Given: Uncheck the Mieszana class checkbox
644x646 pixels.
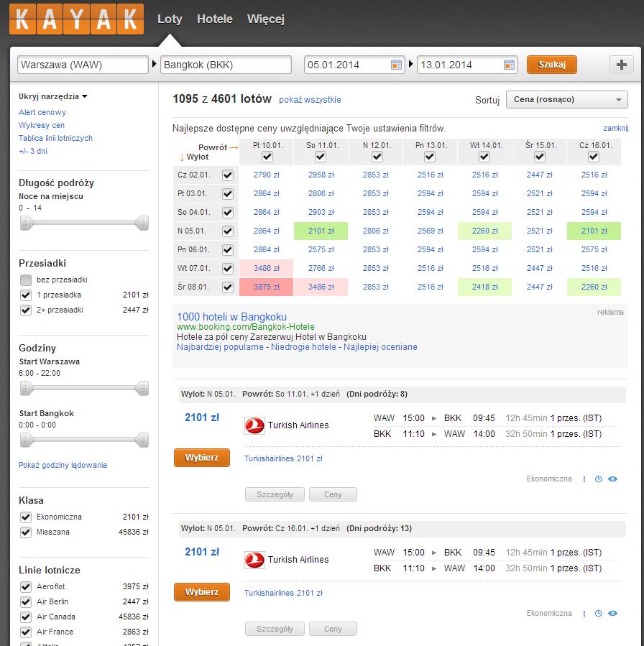Looking at the screenshot, I should click(x=26, y=532).
